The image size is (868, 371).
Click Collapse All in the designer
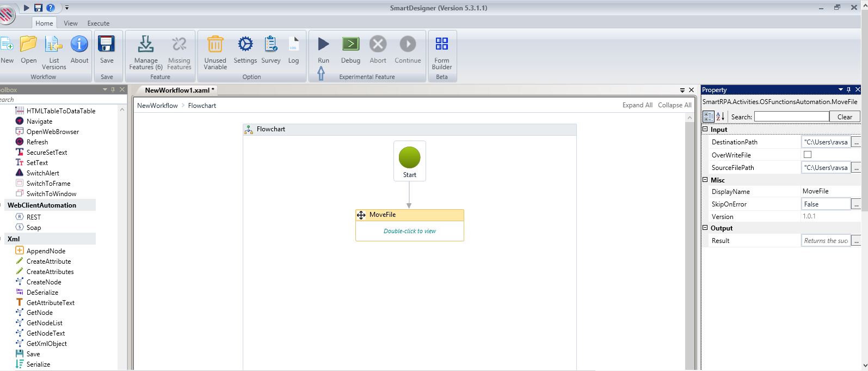[674, 105]
